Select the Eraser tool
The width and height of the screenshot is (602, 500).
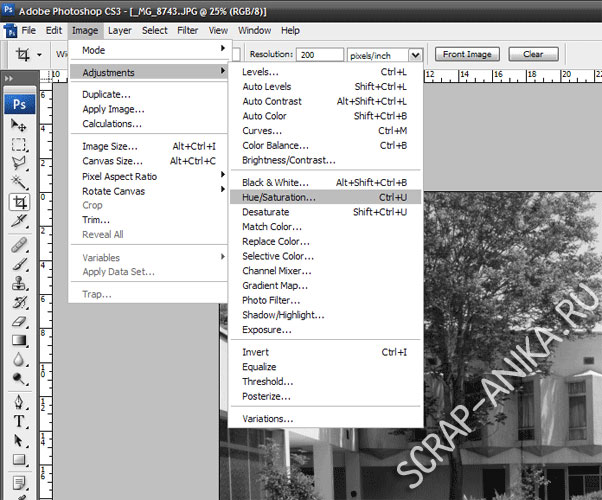click(x=19, y=321)
